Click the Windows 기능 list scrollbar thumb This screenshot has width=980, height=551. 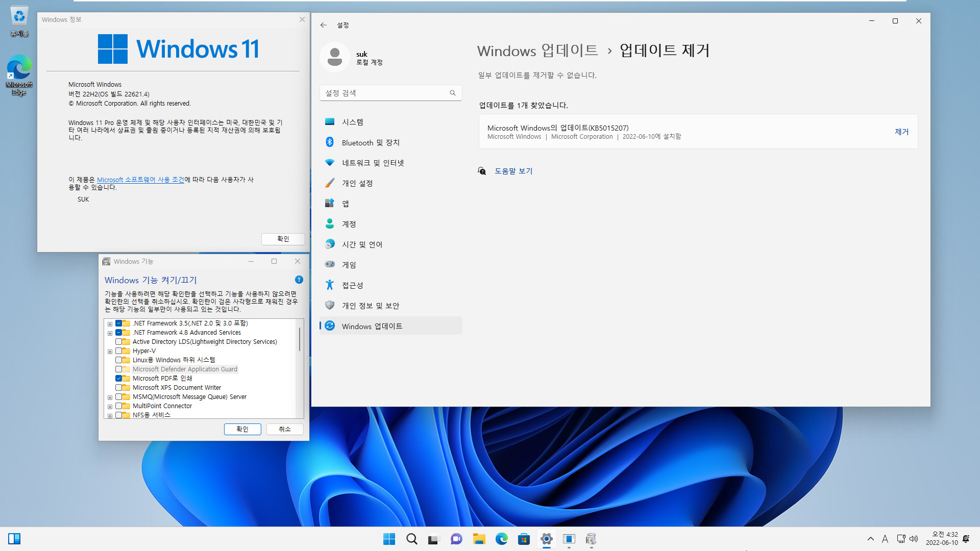(300, 339)
